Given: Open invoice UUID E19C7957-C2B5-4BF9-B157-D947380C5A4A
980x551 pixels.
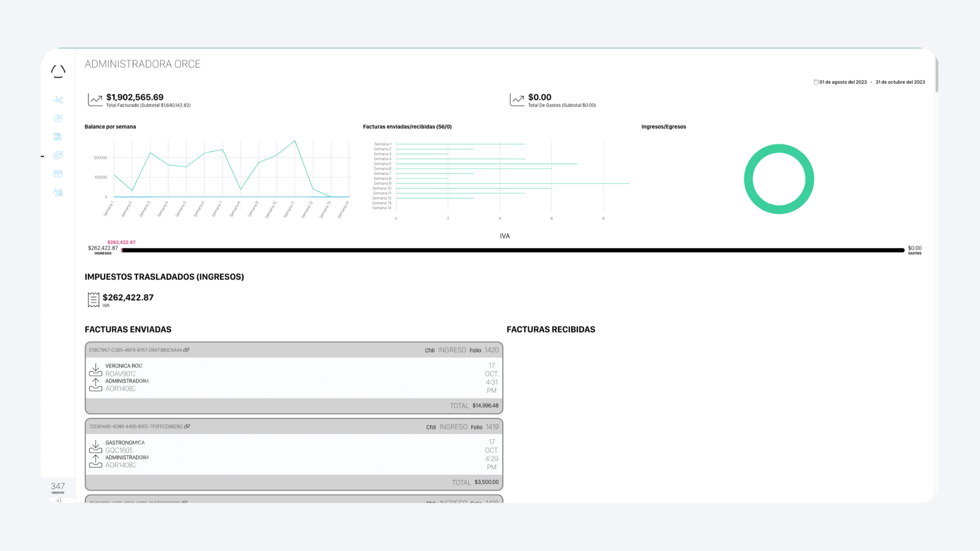Looking at the screenshot, I should coord(135,350).
